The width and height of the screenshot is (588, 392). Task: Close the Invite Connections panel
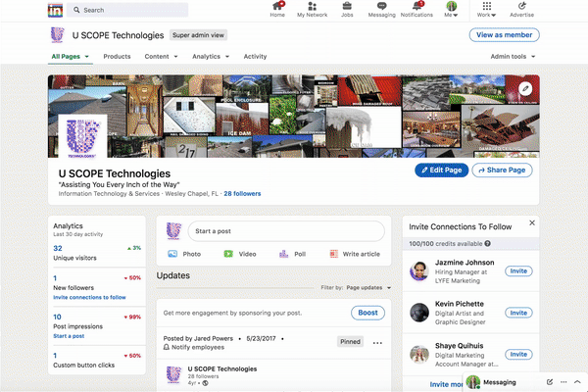pyautogui.click(x=532, y=222)
